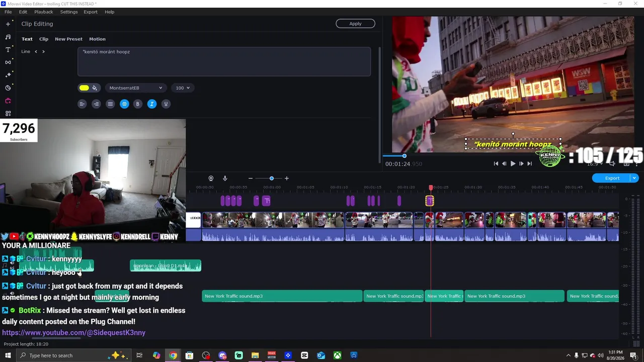Click the text fill bucket icon
Screen dimensions: 644x362
94,88
